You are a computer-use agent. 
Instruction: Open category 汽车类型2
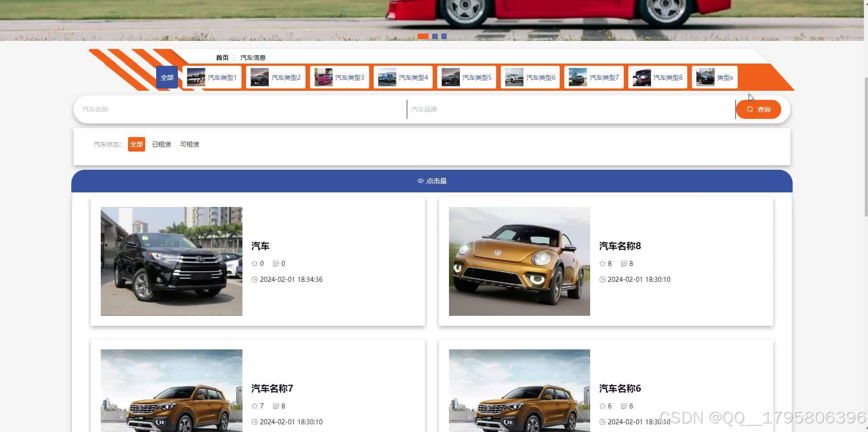(276, 77)
